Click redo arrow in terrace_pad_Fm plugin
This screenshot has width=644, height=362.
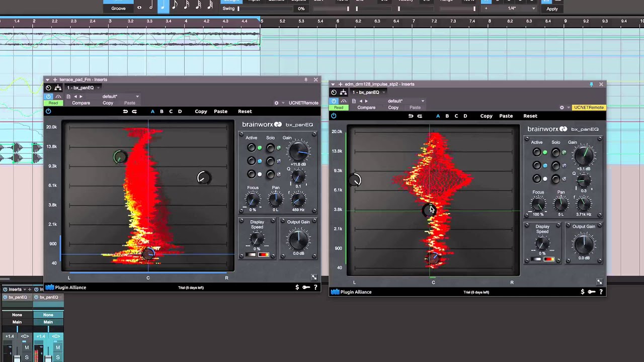[134, 111]
